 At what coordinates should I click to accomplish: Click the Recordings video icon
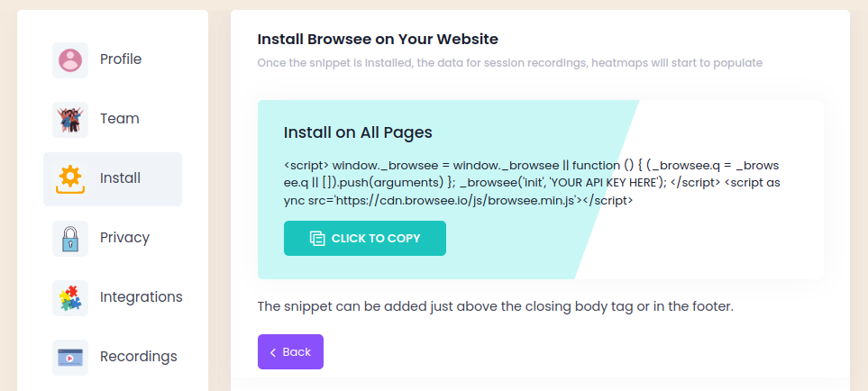pyautogui.click(x=70, y=357)
